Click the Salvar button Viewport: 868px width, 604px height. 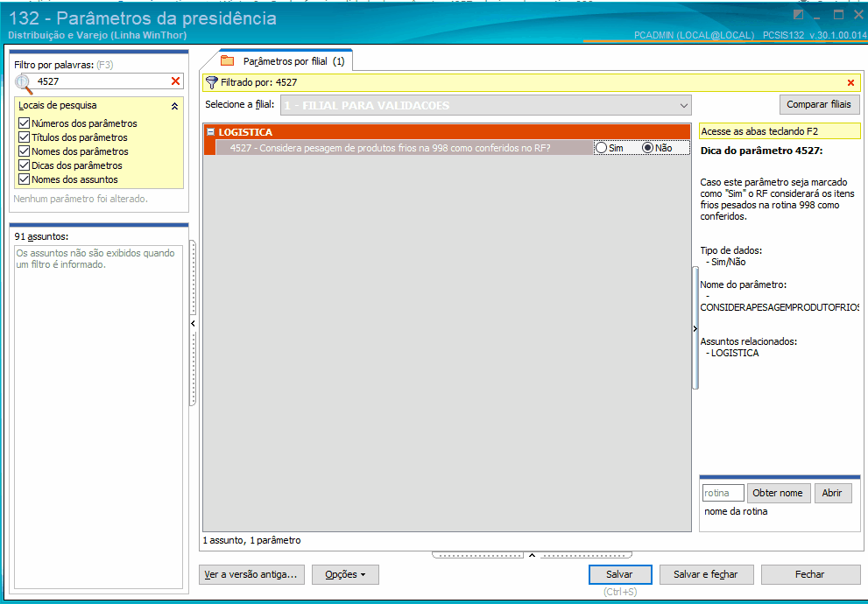tap(619, 575)
